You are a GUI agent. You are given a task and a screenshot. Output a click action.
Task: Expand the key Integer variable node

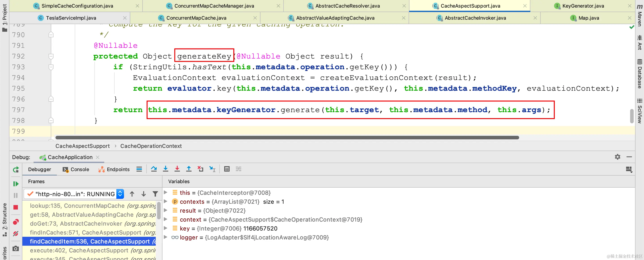[x=166, y=228]
